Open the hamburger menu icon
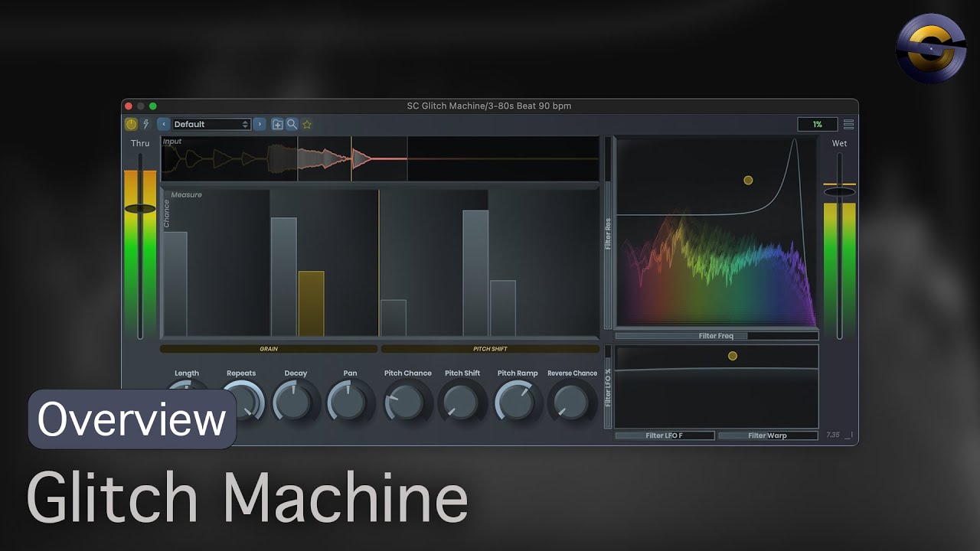The width and height of the screenshot is (980, 551). coord(848,124)
